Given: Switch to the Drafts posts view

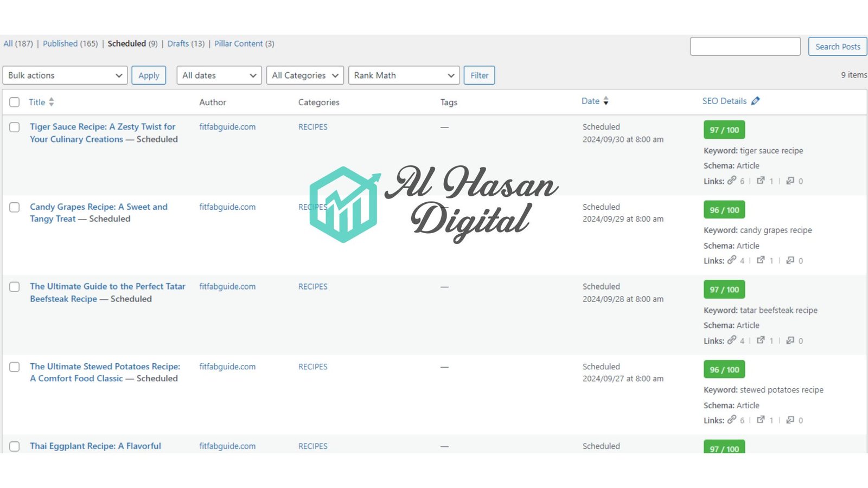Looking at the screenshot, I should 186,43.
